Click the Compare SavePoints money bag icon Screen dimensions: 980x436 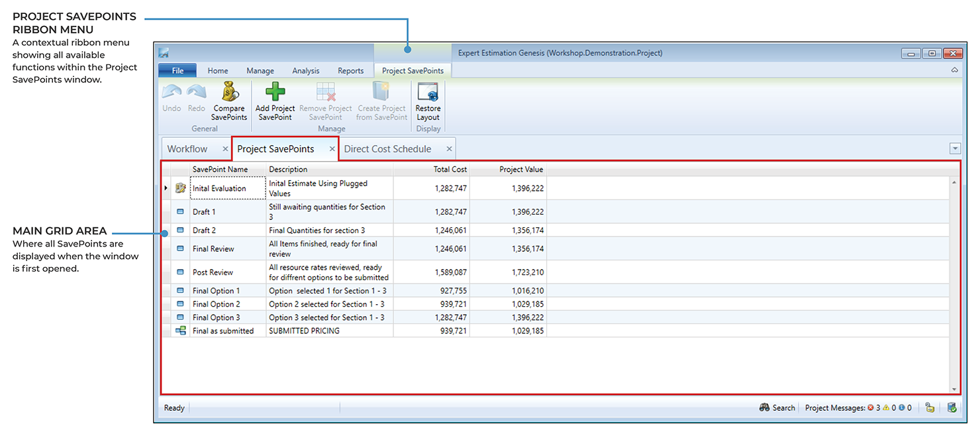pyautogui.click(x=229, y=92)
